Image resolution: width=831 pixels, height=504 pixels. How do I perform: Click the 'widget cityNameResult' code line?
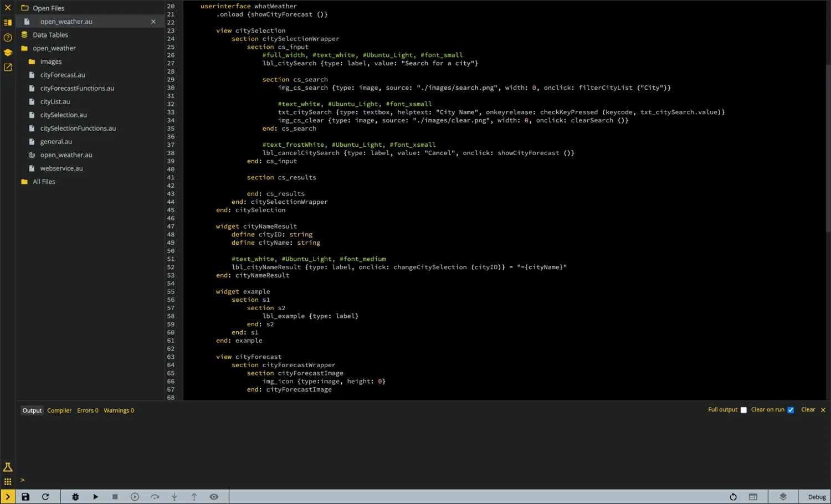pyautogui.click(x=256, y=227)
